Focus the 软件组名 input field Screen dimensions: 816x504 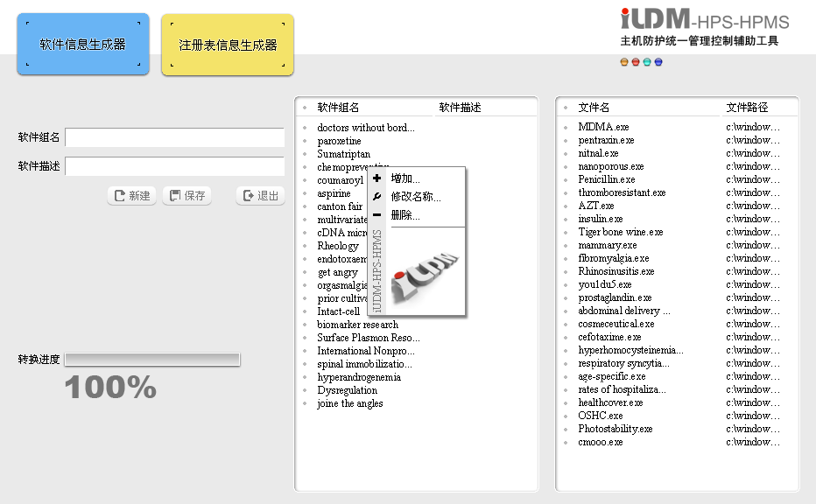175,138
